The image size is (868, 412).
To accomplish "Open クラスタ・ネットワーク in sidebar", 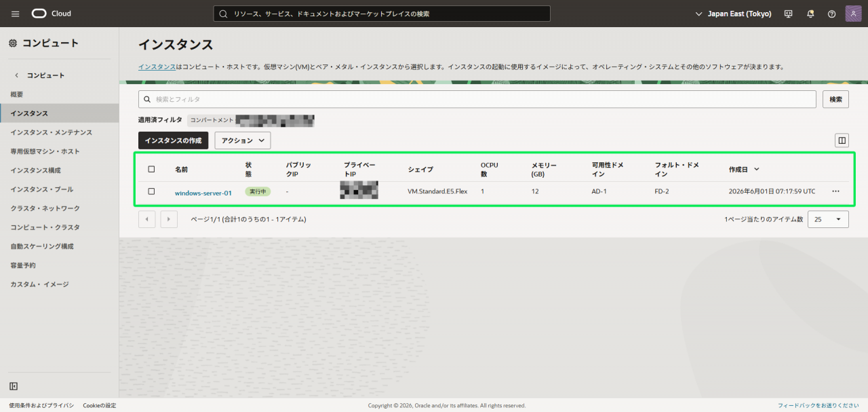I will tap(45, 208).
